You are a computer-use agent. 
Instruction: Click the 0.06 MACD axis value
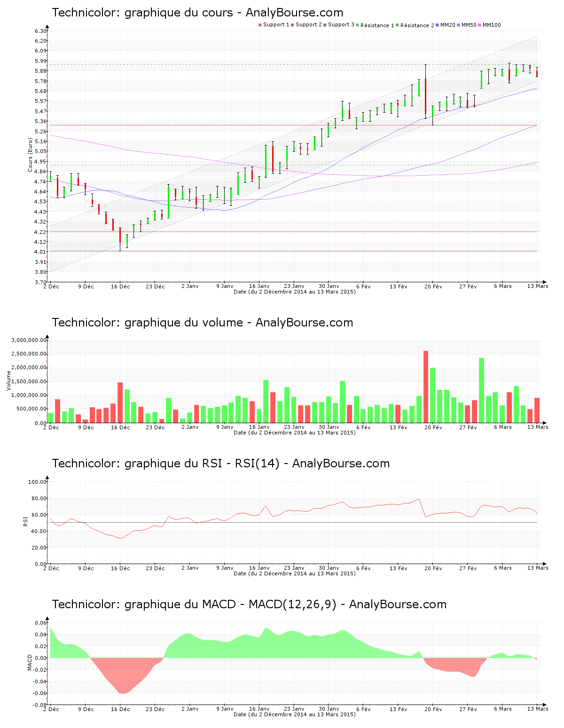41,623
